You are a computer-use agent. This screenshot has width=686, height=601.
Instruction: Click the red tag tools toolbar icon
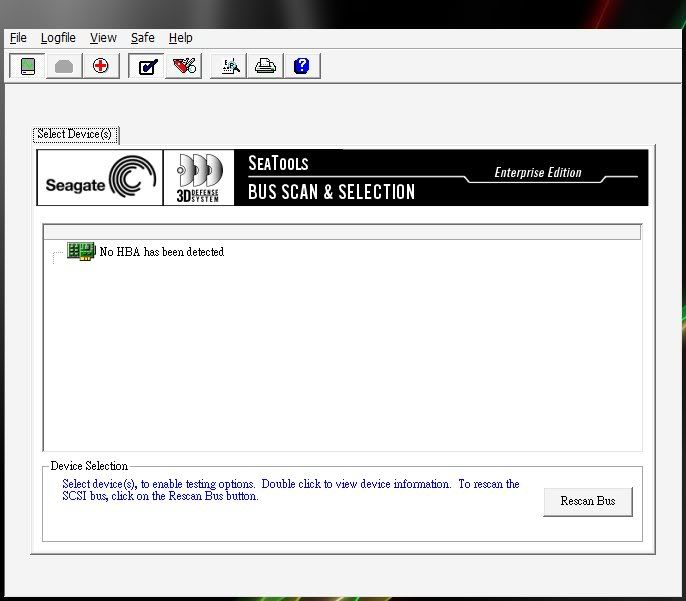pos(184,66)
